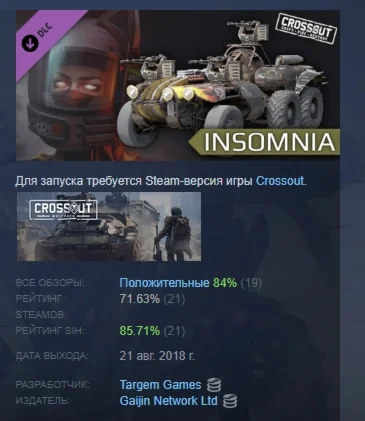Viewport: 365px width, 421px height.
Task: Click the Положительные review summary link
Action: [164, 283]
